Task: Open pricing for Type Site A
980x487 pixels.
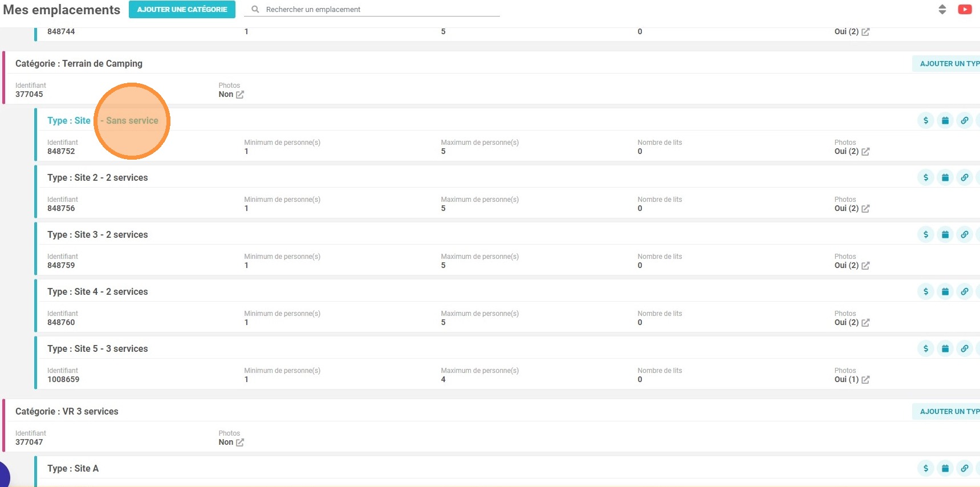Action: point(926,468)
